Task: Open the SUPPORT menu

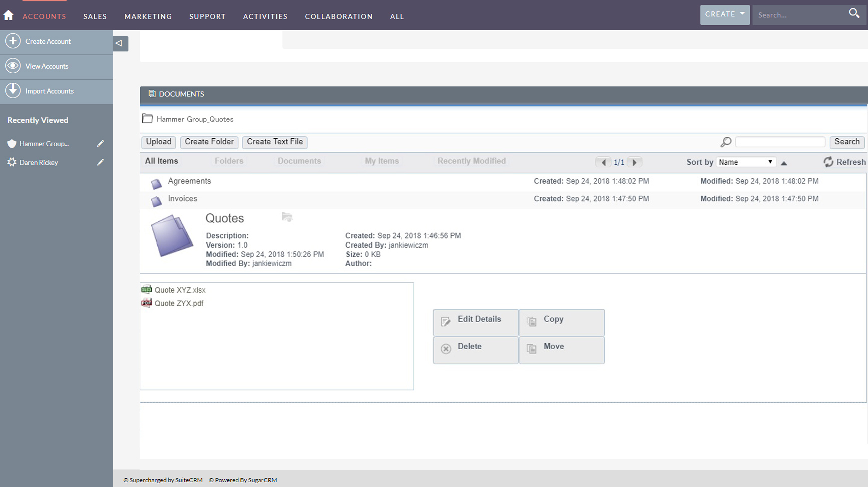Action: pyautogui.click(x=207, y=16)
